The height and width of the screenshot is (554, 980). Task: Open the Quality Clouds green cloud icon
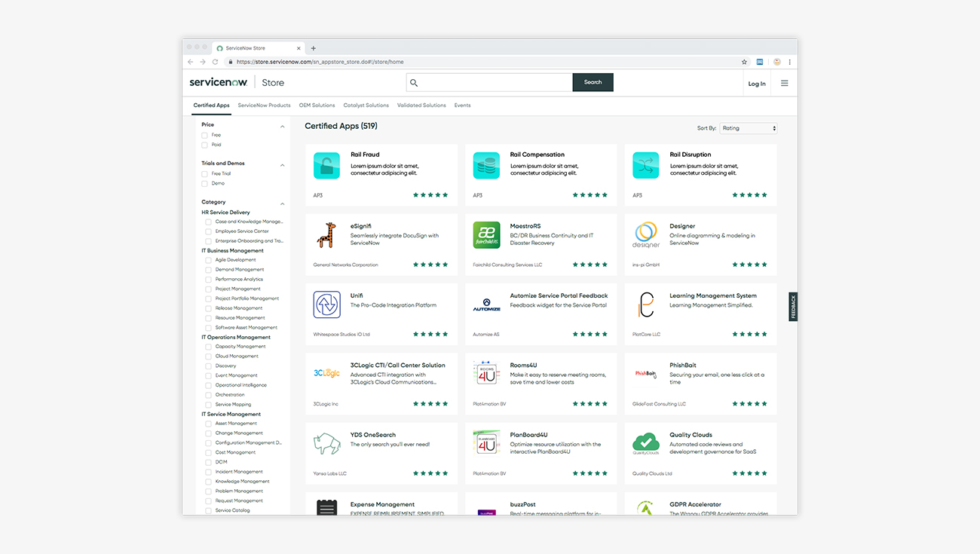646,444
